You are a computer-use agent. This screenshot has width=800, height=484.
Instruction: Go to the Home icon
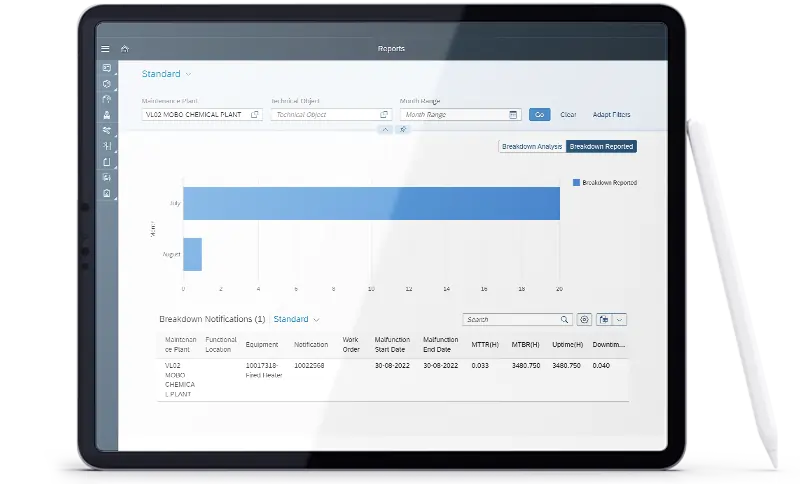click(x=125, y=48)
